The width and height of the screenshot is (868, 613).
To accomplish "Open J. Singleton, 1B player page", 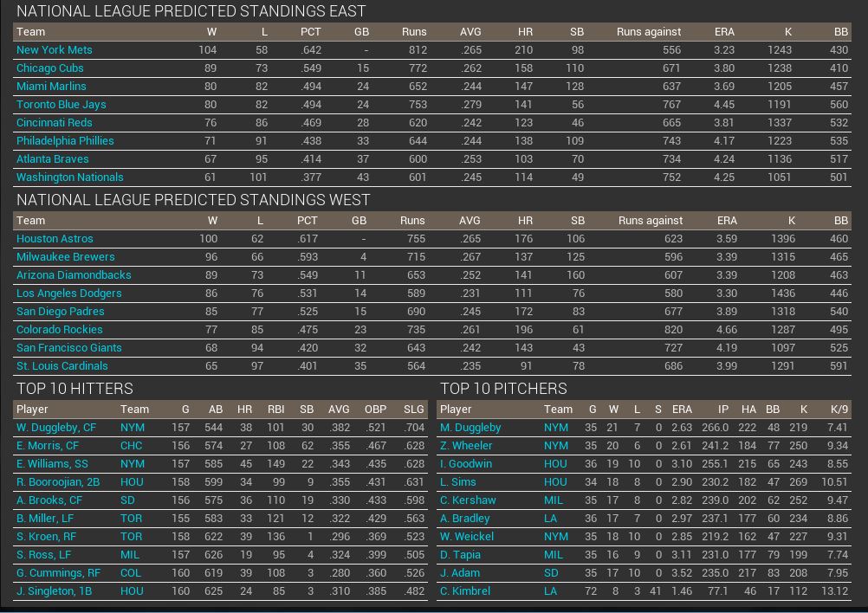I will tap(54, 591).
